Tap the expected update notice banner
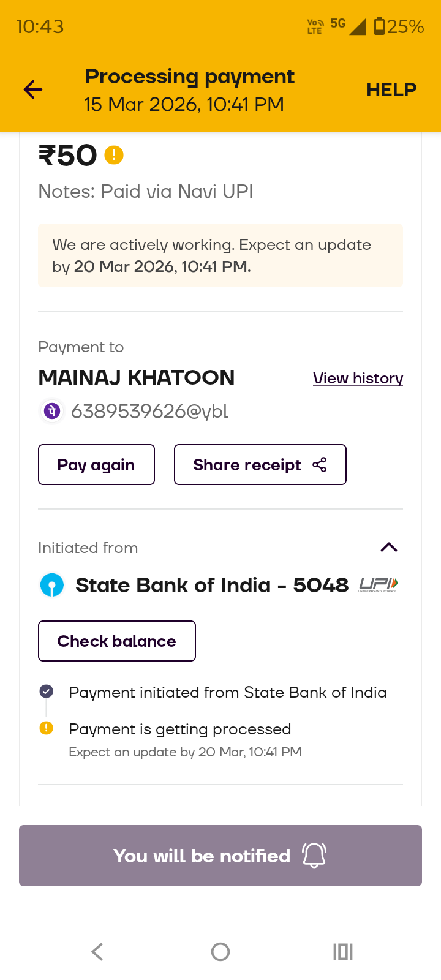 (221, 255)
